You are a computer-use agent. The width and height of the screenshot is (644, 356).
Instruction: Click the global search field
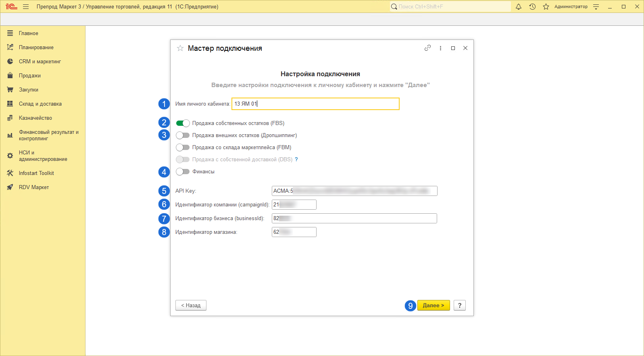click(450, 6)
